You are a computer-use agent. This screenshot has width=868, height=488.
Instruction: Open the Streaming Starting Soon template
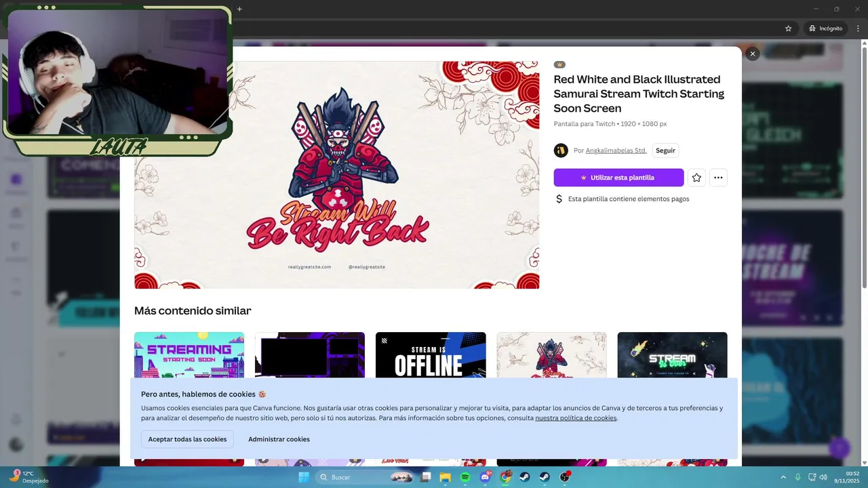coord(189,355)
